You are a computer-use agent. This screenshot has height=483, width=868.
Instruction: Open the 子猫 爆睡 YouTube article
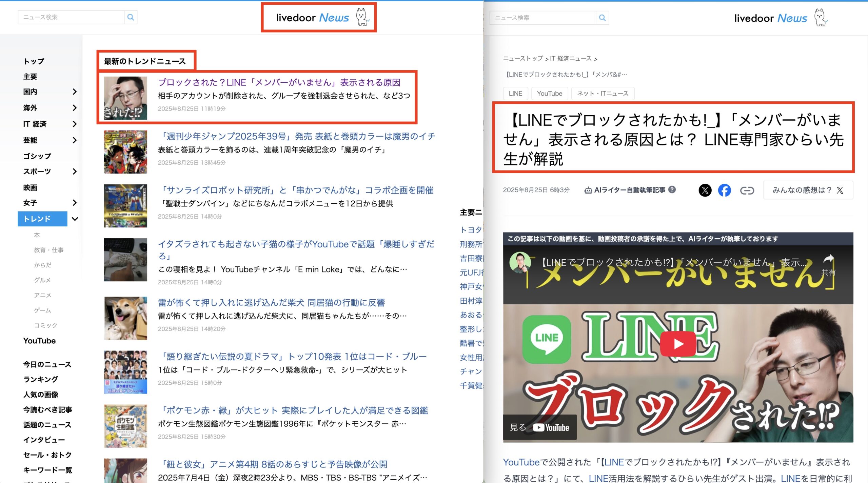(296, 250)
